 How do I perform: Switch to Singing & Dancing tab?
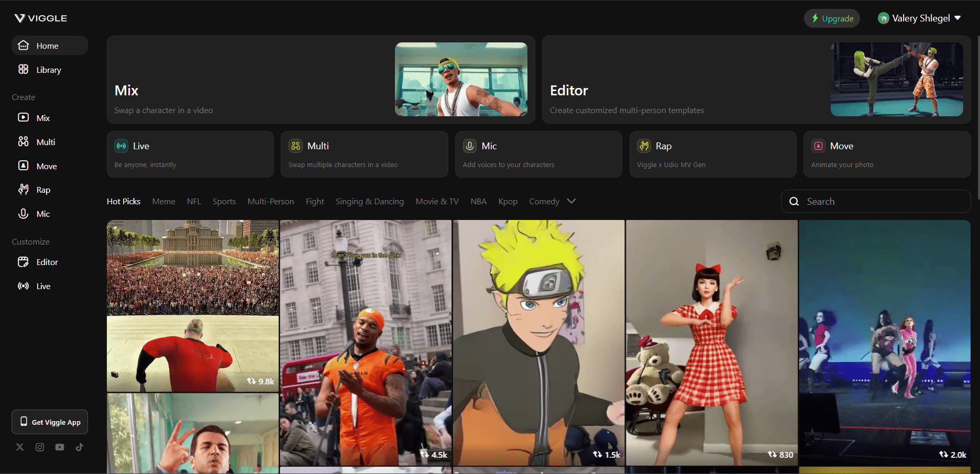[370, 202]
